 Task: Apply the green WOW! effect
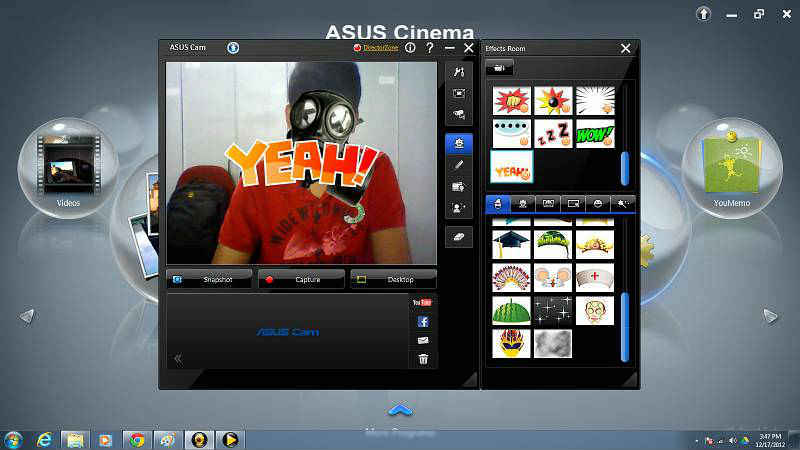595,133
